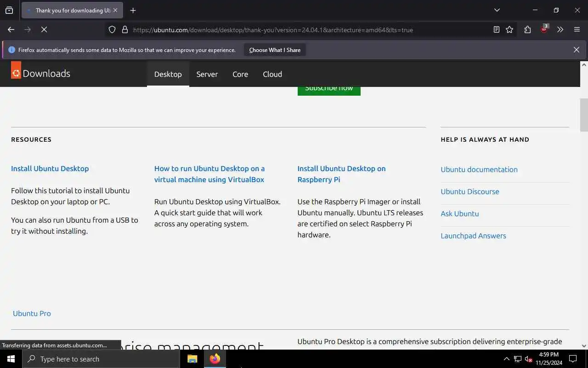Select the Core navigation tab
This screenshot has width=588, height=368.
[240, 74]
